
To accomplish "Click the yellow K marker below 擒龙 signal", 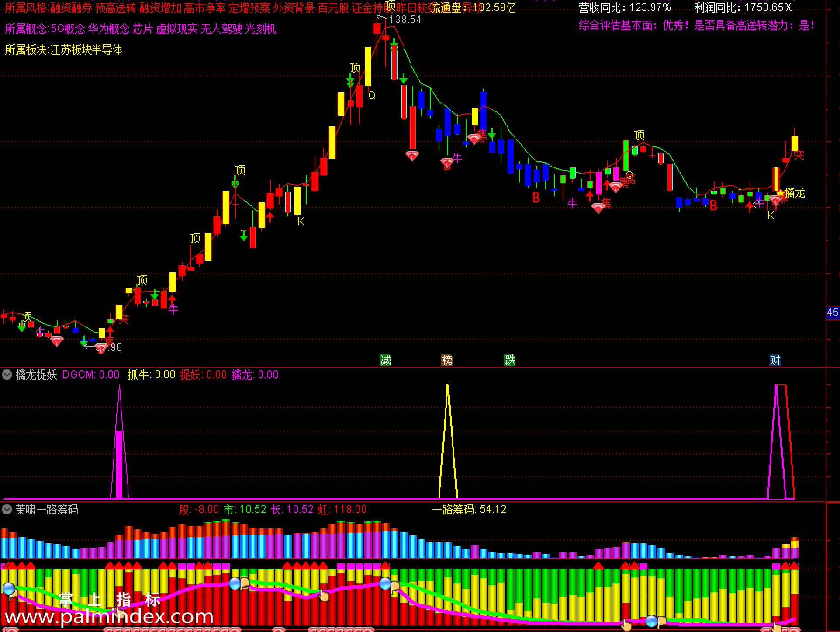I will click(x=771, y=215).
